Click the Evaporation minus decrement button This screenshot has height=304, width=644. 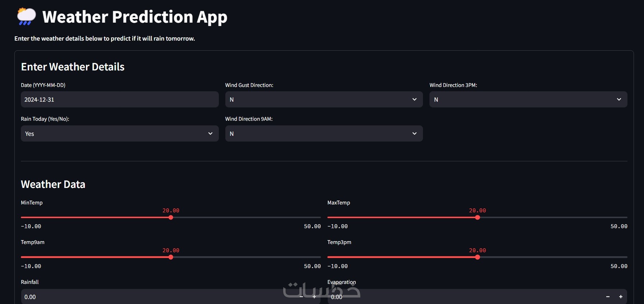(x=608, y=297)
